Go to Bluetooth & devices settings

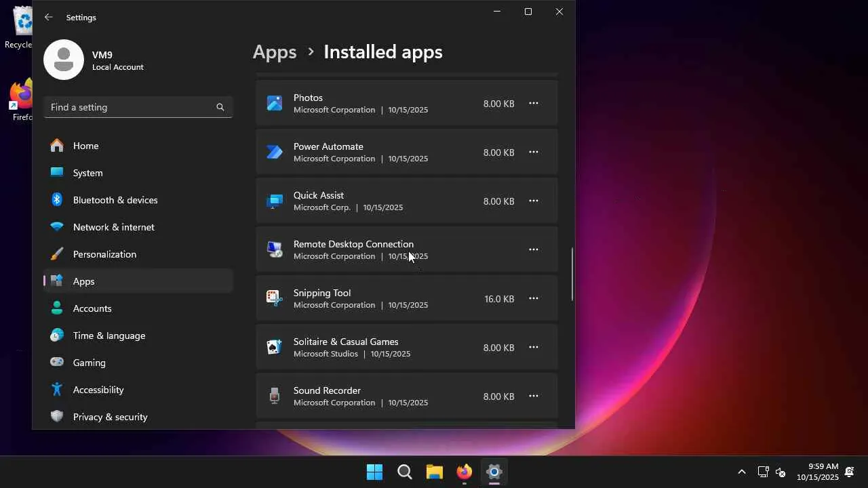pos(138,200)
